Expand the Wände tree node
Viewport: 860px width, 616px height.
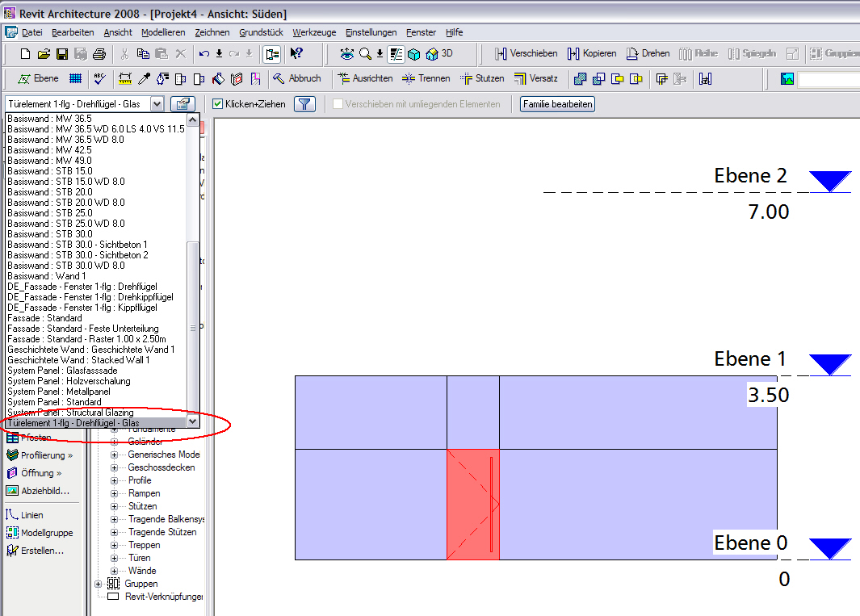pyautogui.click(x=114, y=571)
